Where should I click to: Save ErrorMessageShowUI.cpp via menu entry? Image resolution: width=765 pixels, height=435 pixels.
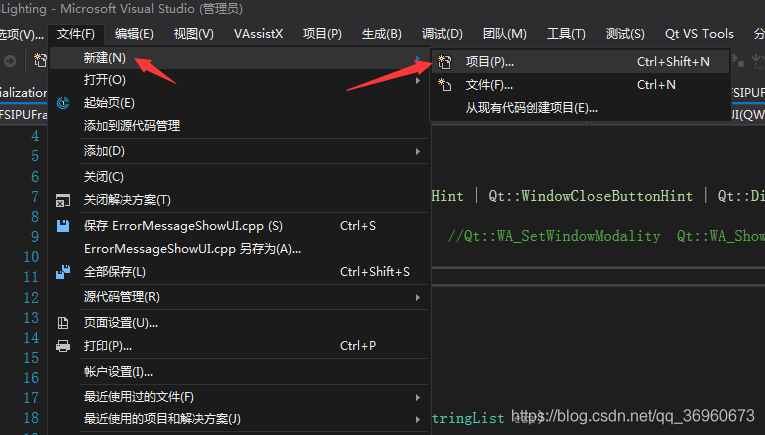click(239, 226)
